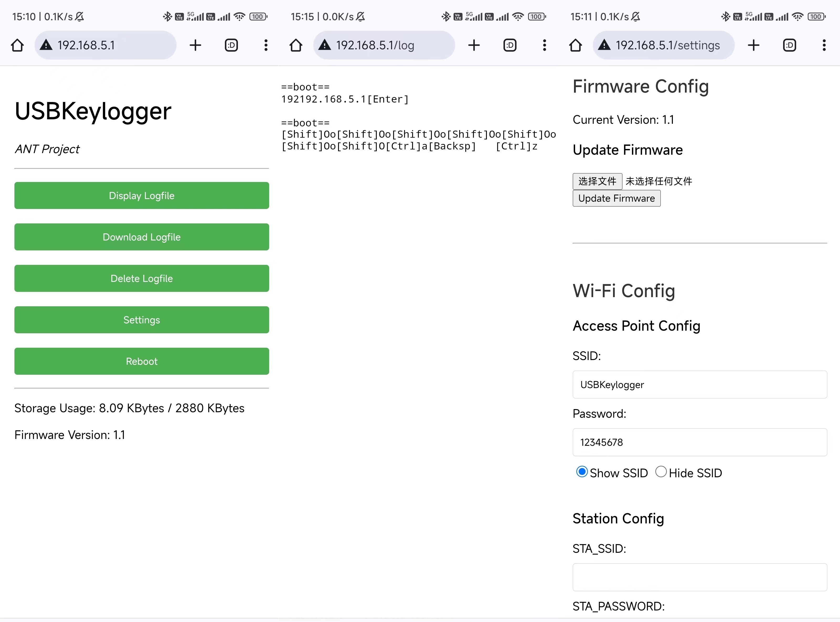Open the three-dot menu in the settings browser
The image size is (840, 622).
tap(824, 45)
